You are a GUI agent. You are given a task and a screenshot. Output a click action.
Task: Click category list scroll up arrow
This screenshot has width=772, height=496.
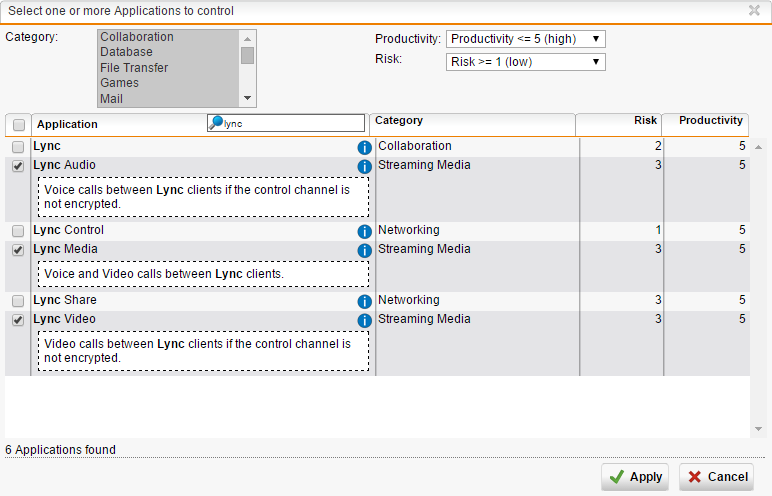pyautogui.click(x=247, y=39)
